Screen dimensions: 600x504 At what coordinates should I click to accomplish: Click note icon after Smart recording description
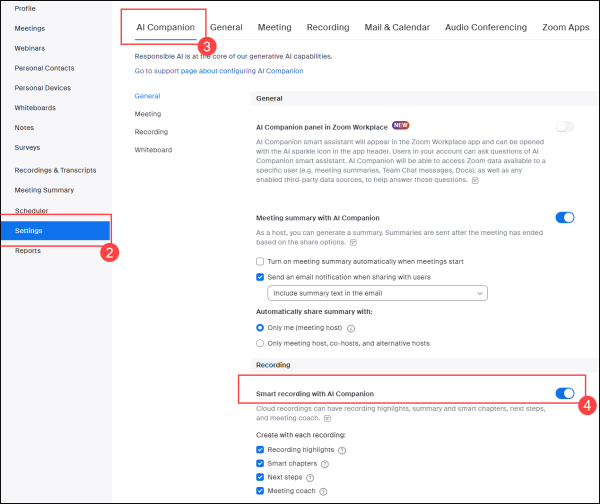point(327,418)
